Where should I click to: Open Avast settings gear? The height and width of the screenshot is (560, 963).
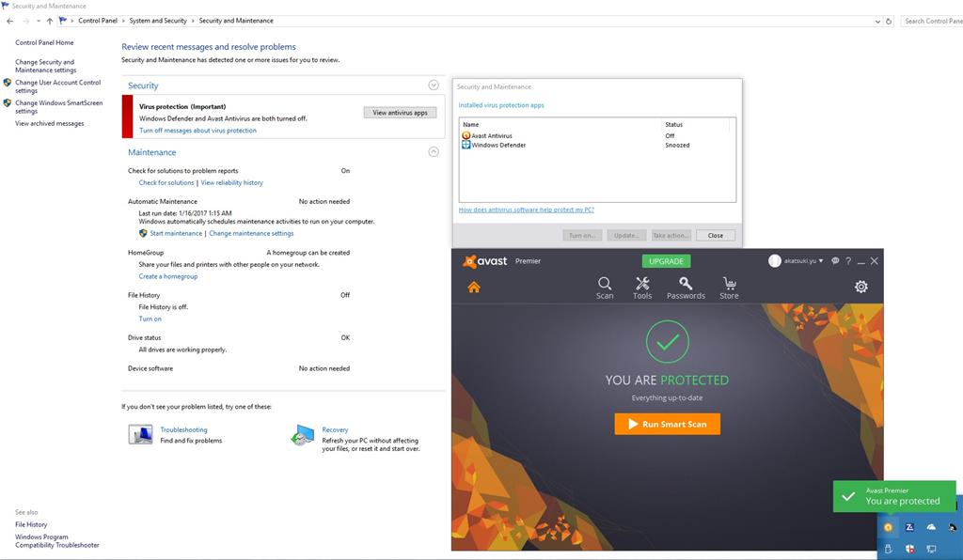coord(861,287)
